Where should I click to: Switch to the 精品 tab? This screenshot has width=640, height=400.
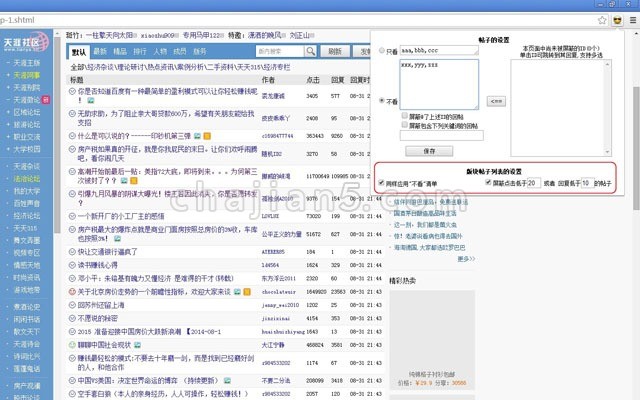point(120,51)
